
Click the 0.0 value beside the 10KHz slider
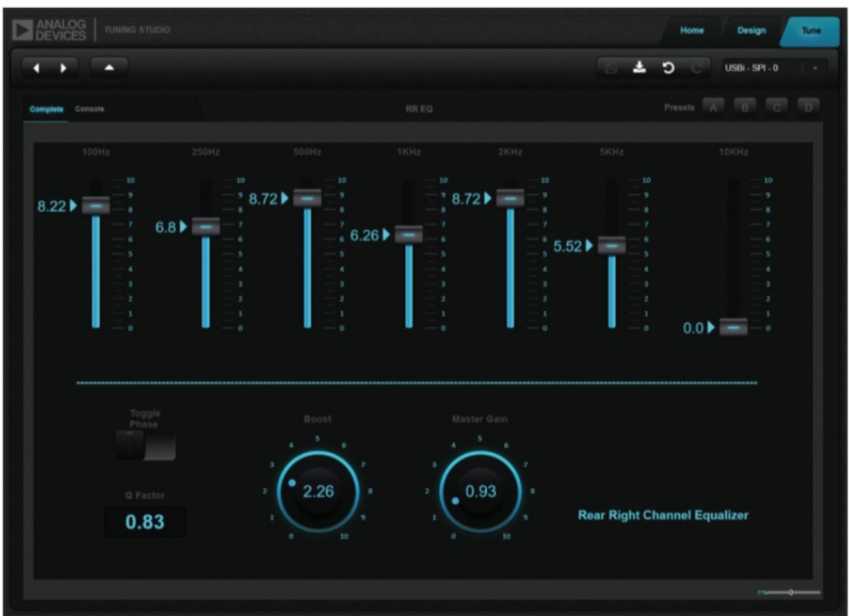(693, 329)
